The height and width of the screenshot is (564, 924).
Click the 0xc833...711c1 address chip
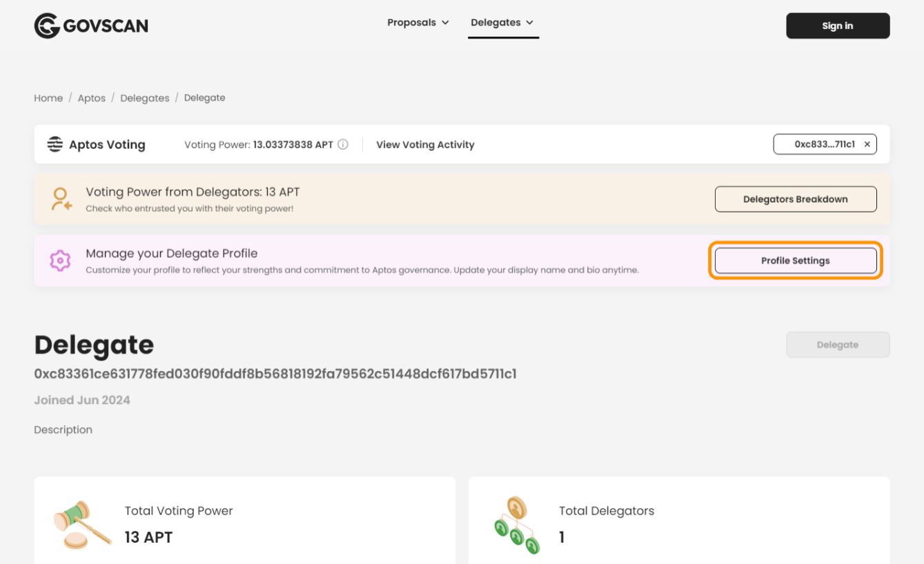[824, 145]
